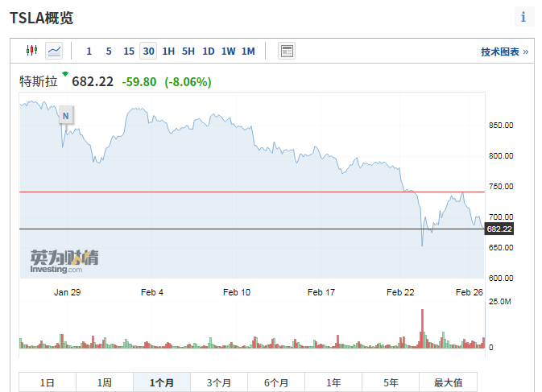Click the 682.22 current price label

pyautogui.click(x=499, y=229)
